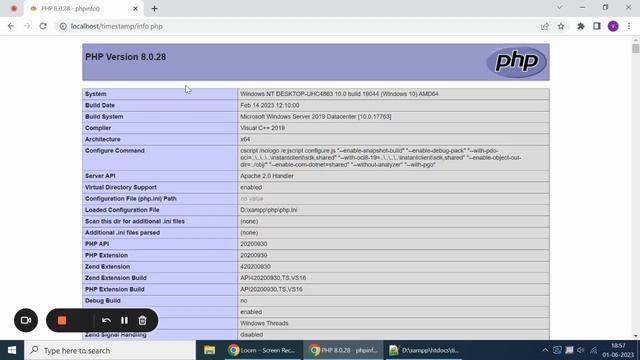Click the PHP logo in header
Image resolution: width=640 pixels, height=360 pixels.
(516, 62)
